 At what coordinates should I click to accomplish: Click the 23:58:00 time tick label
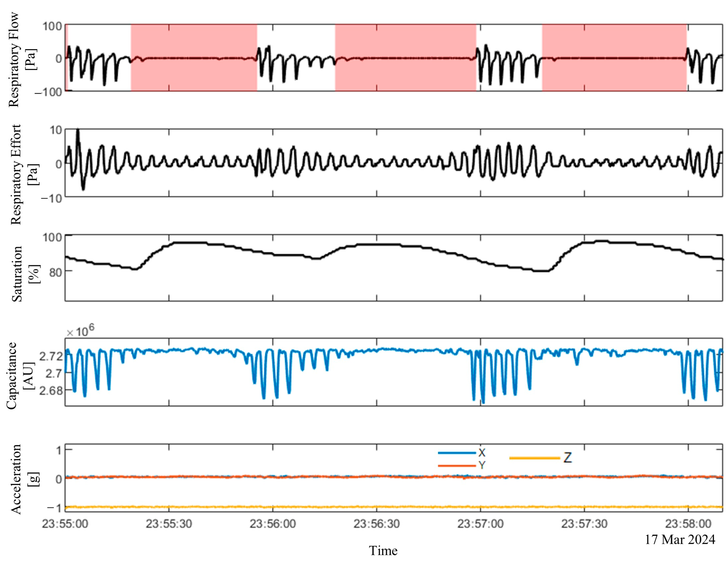pyautogui.click(x=688, y=524)
